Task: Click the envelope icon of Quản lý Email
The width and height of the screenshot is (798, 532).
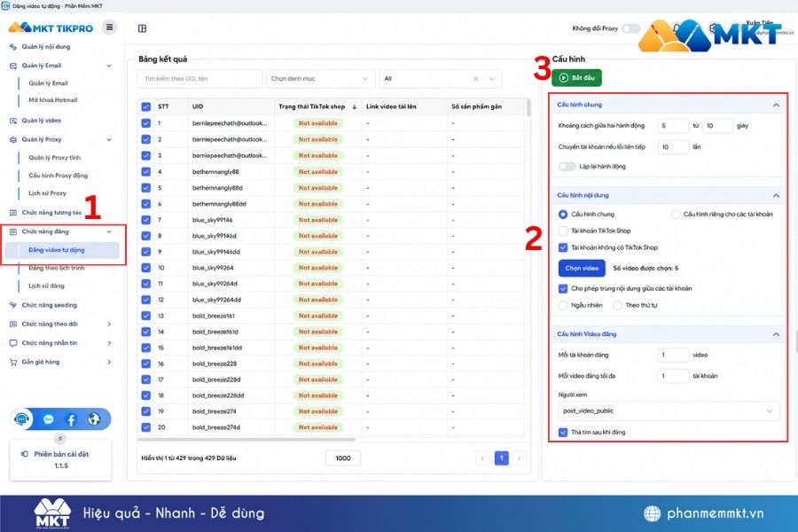Action: 13,66
